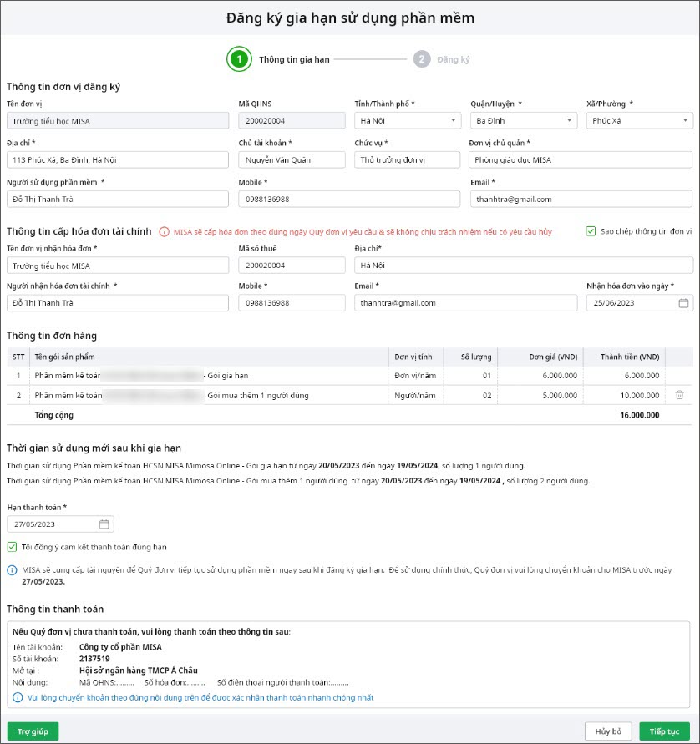The height and width of the screenshot is (744, 700).
Task: Click the Vui lòng chuyển khoản theo đúng nội dung link
Action: click(200, 697)
